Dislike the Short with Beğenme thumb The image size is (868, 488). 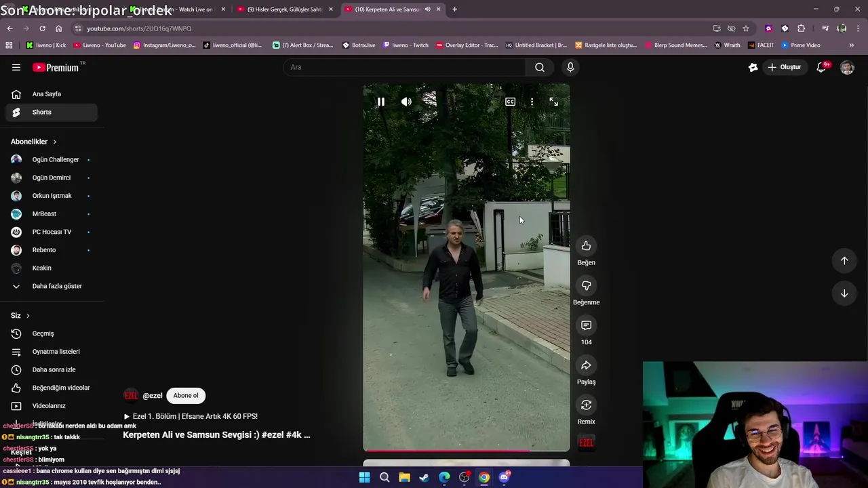[587, 286]
